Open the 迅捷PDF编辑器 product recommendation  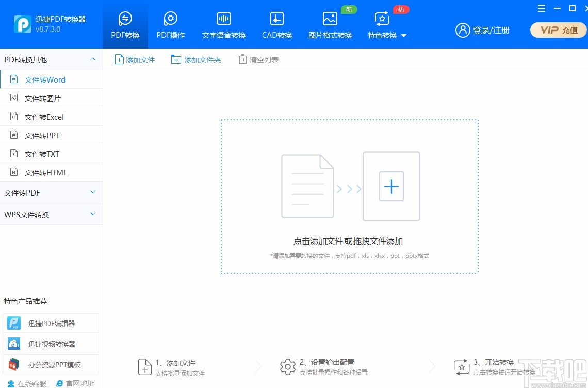point(51,323)
